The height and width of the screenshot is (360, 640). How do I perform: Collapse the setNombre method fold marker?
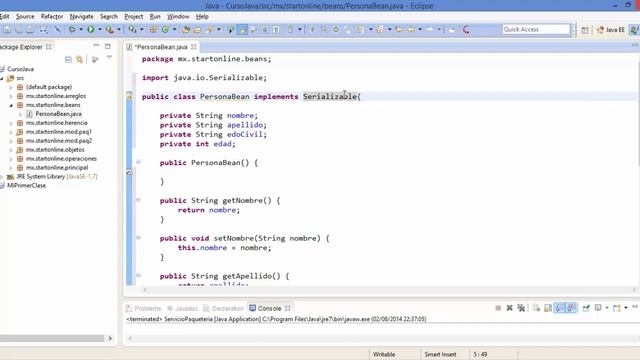138,238
